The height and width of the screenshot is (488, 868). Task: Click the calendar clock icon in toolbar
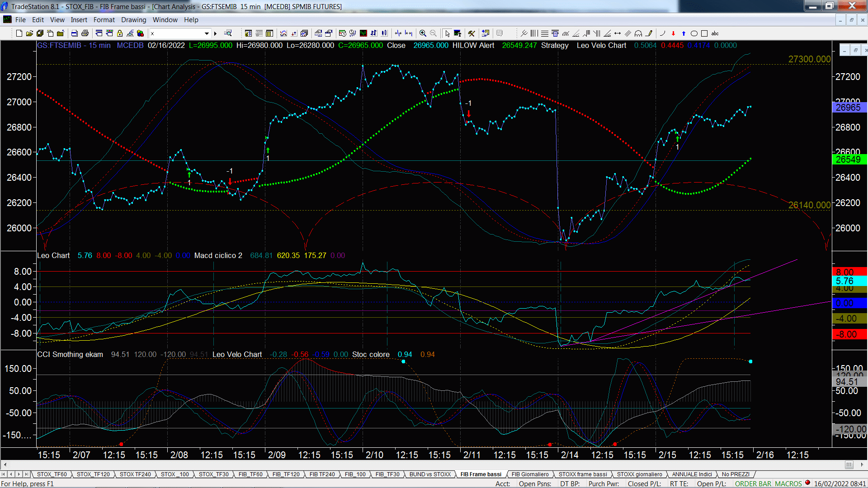[x=342, y=33]
